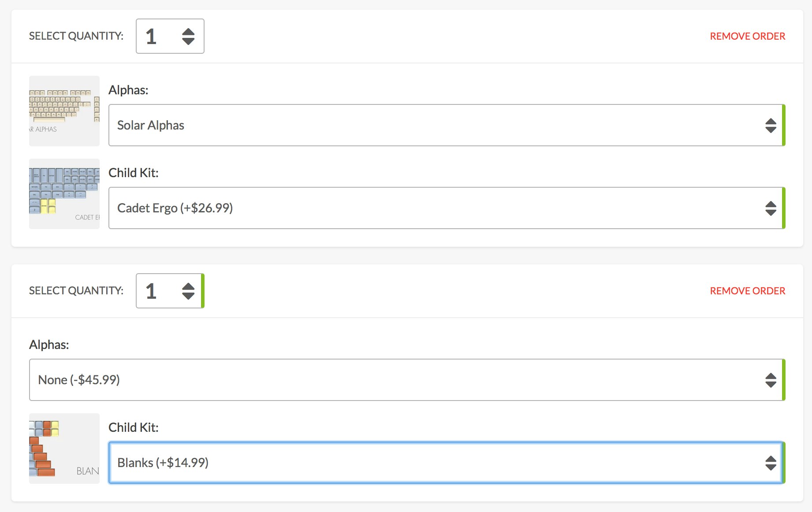This screenshot has height=512, width=812.
Task: Decrease quantity for the Blanks order
Action: click(188, 296)
